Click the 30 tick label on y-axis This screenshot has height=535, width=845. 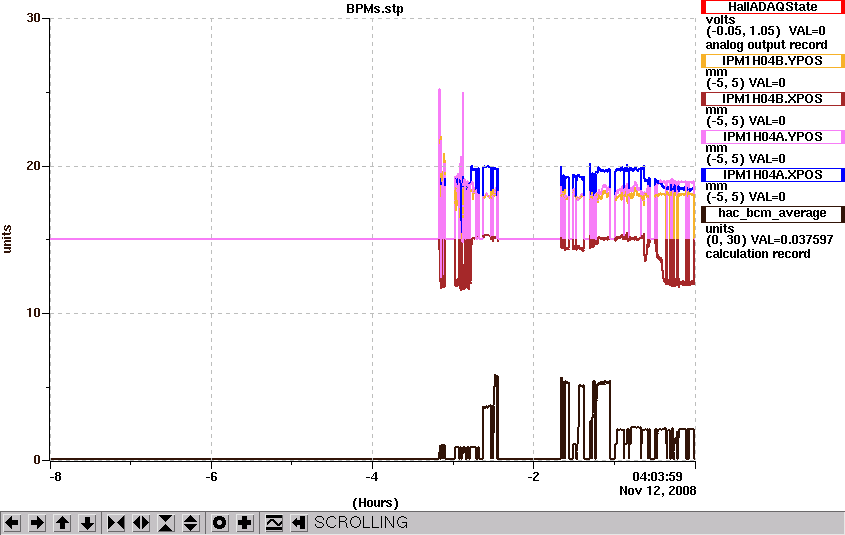pyautogui.click(x=33, y=18)
